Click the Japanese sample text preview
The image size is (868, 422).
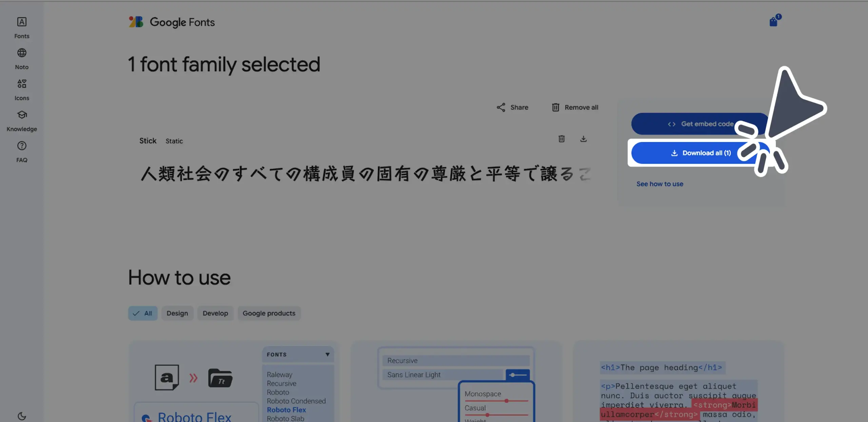click(366, 174)
